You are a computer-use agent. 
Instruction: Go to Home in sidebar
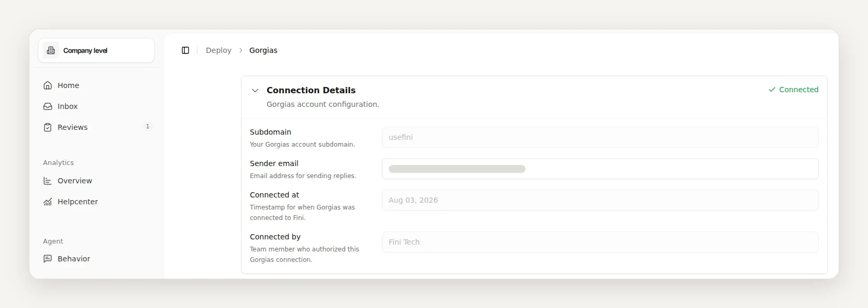click(x=96, y=85)
